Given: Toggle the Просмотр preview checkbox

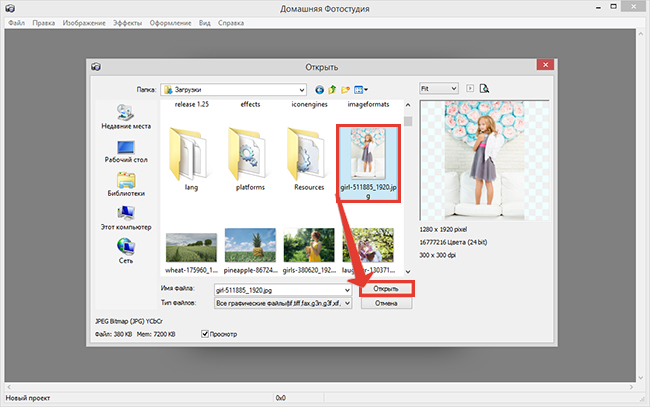Looking at the screenshot, I should [205, 334].
